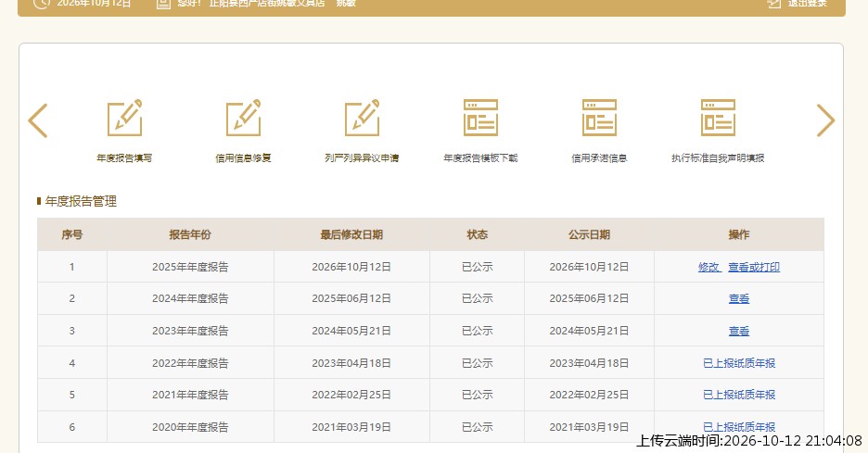Click 已上报纸质年报 in the 2020 report row

(739, 427)
